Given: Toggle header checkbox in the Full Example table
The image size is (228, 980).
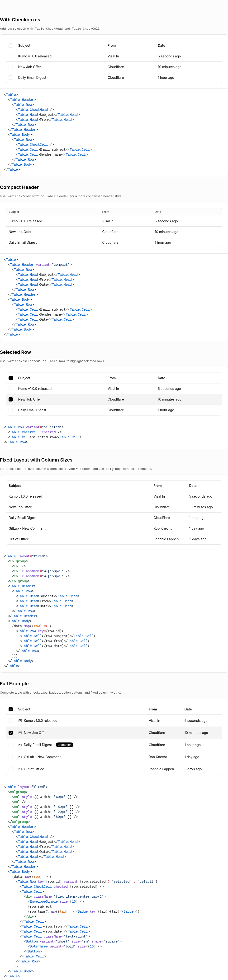Looking at the screenshot, I should [11, 709].
